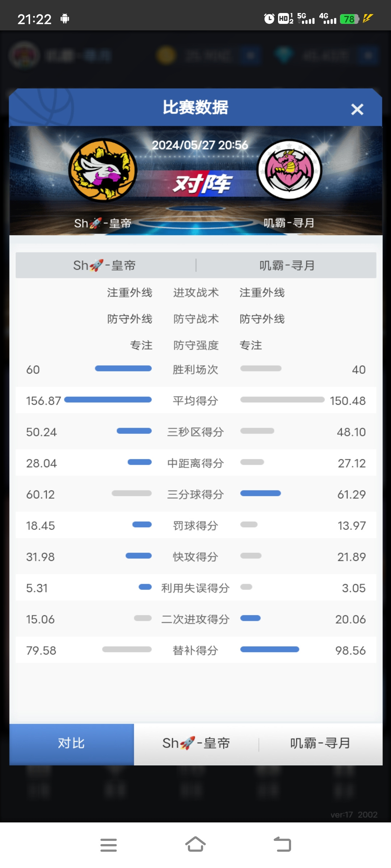Tap the battery indicator in status bar
The image size is (391, 868).
click(349, 19)
